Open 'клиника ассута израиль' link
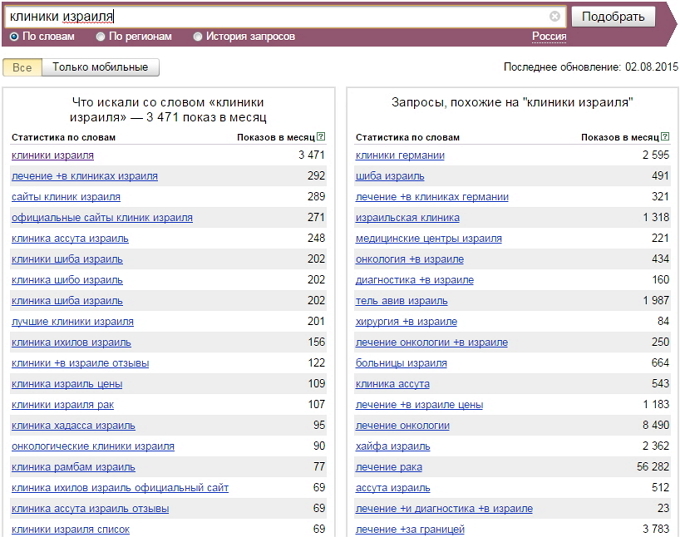Image resolution: width=680 pixels, height=537 pixels. tap(70, 239)
